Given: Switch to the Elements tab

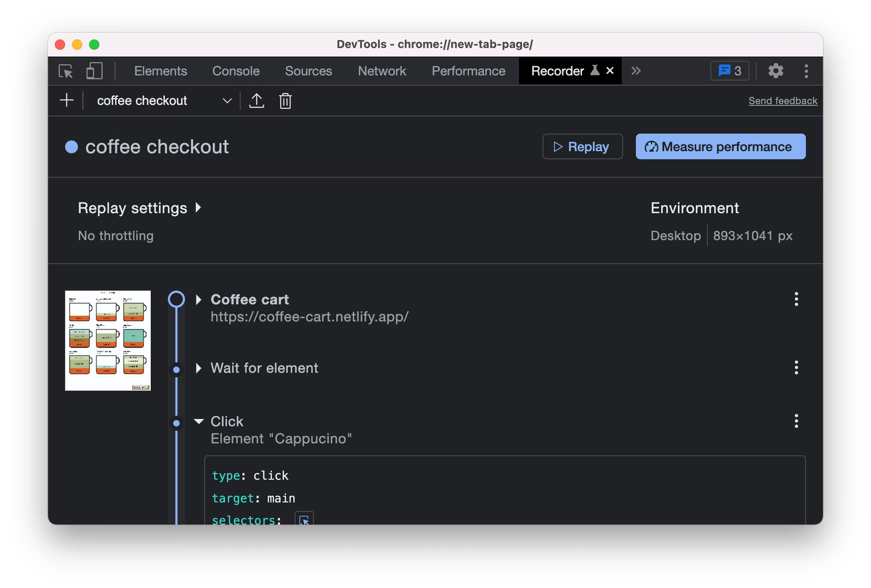Looking at the screenshot, I should [x=161, y=71].
